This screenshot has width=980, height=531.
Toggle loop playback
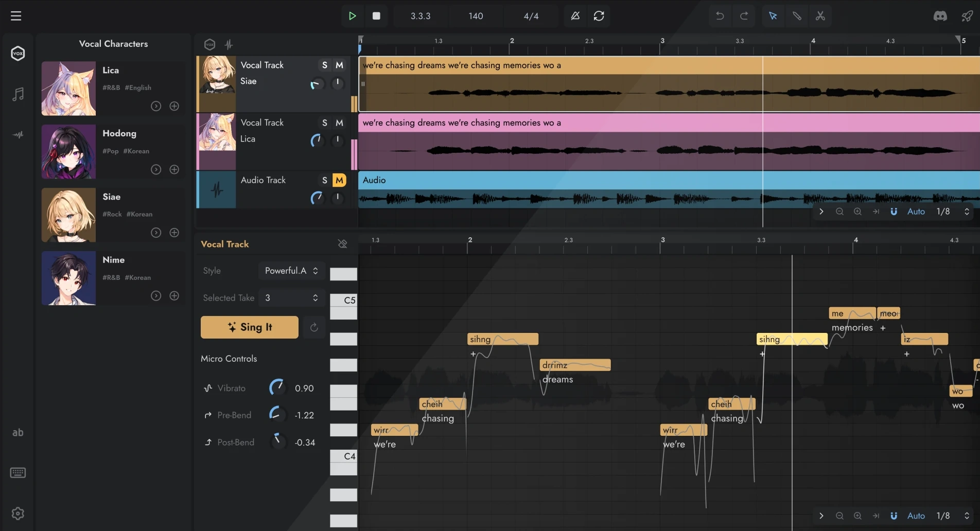(x=599, y=16)
